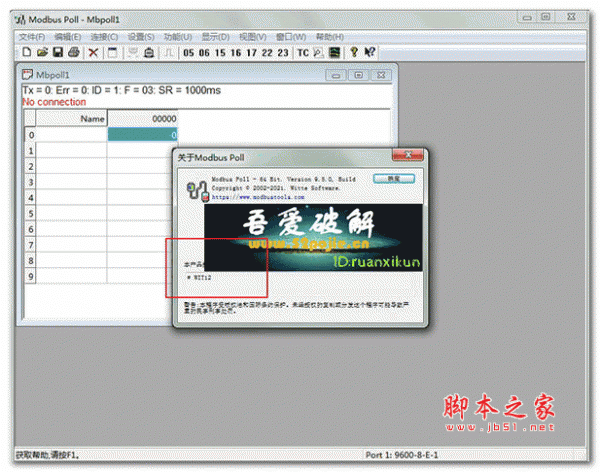
Task: Click the yellow question mark help icon
Action: 354,52
